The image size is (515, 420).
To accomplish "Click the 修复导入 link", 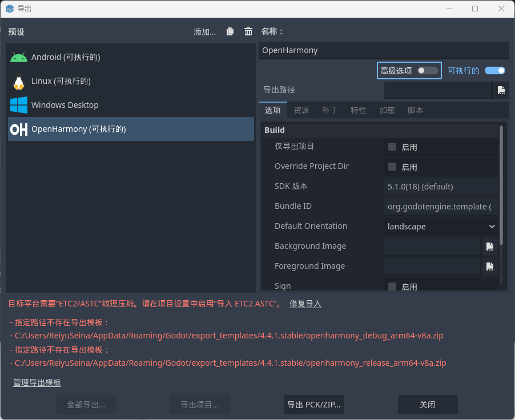I will tap(305, 304).
